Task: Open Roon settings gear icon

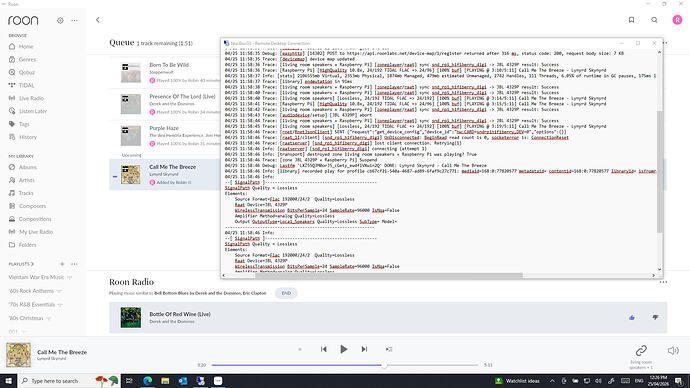Action: pos(60,20)
